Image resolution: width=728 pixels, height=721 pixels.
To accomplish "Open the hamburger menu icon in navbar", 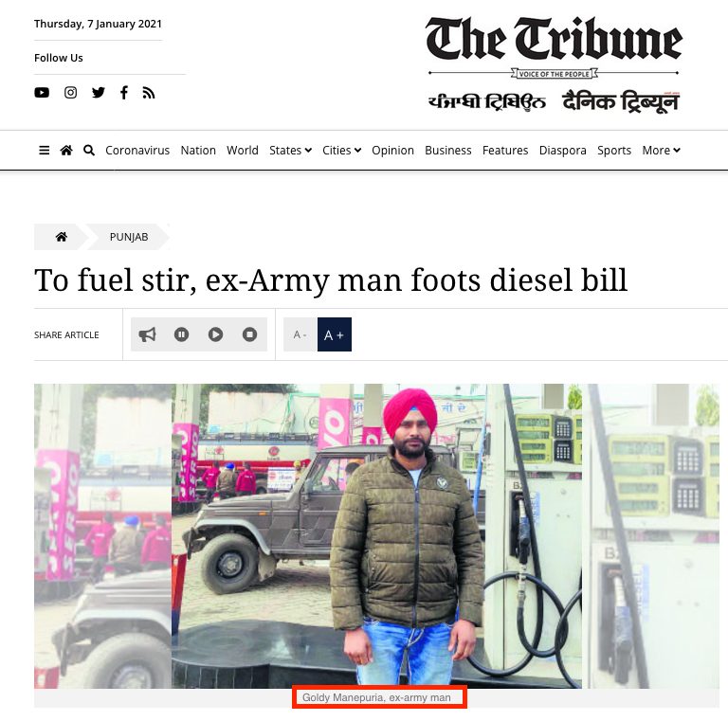I will click(45, 151).
